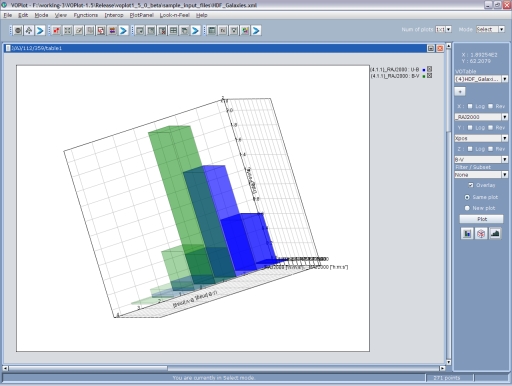Open the Edit menu
The width and height of the screenshot is (512, 386).
tap(23, 15)
